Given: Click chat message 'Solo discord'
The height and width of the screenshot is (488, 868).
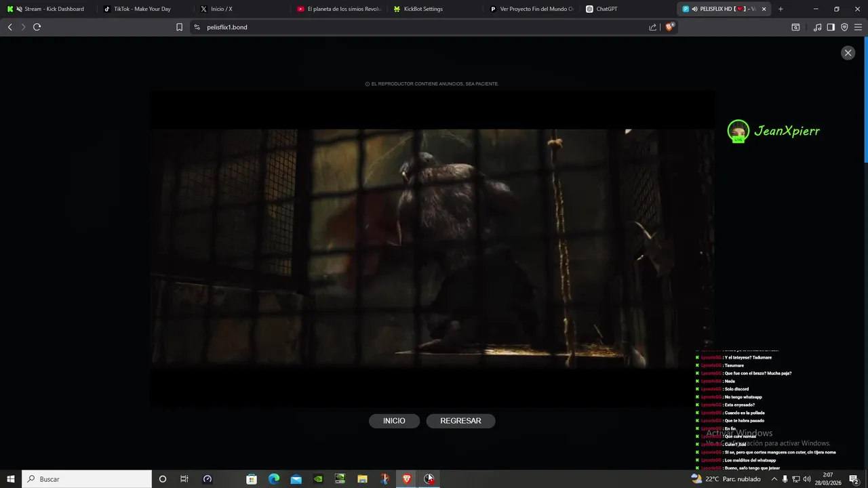Looking at the screenshot, I should pos(736,389).
